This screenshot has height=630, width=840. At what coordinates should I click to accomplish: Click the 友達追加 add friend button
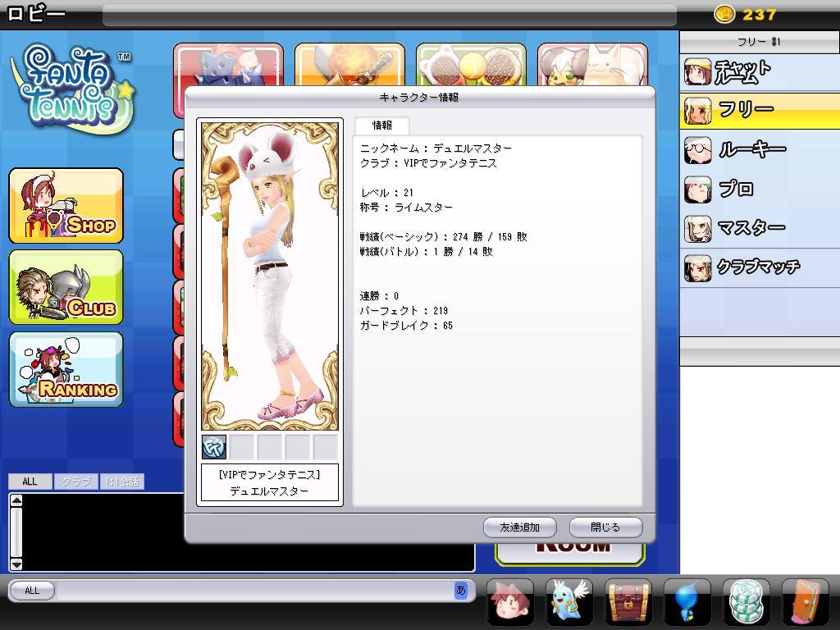(x=520, y=527)
